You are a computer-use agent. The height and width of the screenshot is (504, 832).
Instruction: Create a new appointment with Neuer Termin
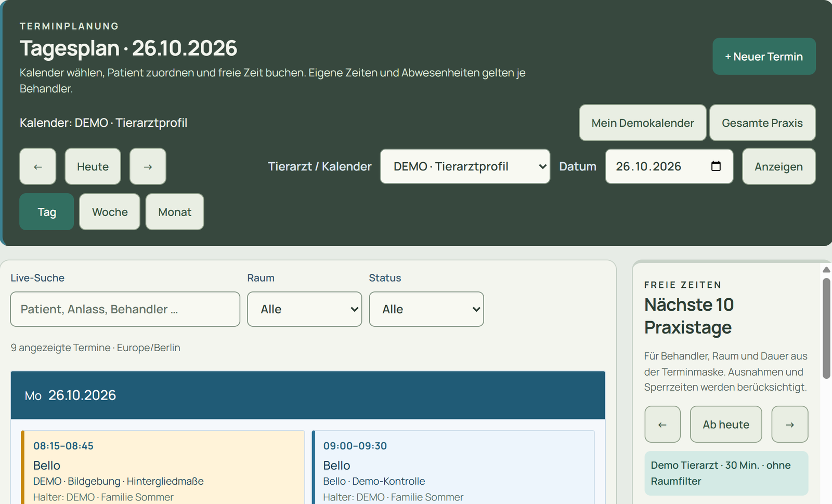click(x=764, y=56)
